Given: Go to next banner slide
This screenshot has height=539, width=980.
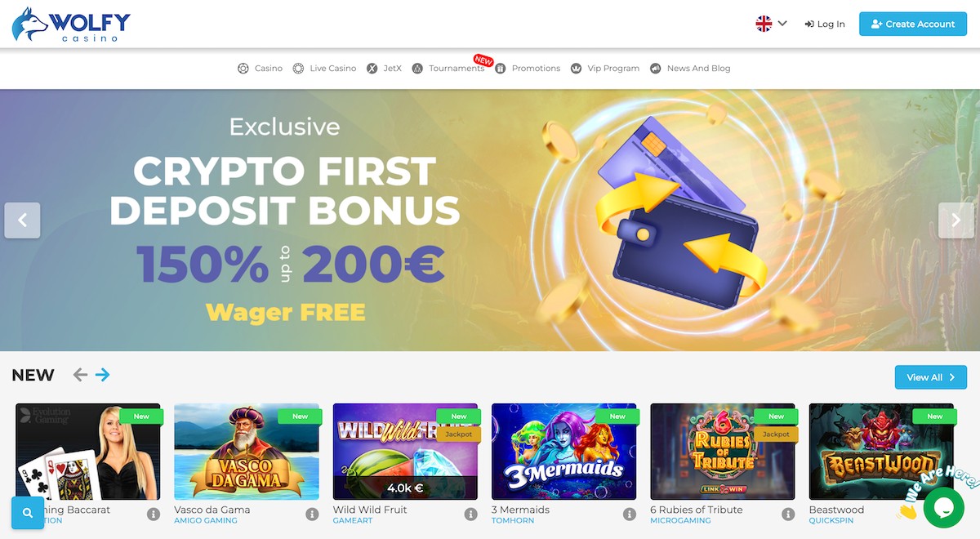Looking at the screenshot, I should click(x=956, y=220).
